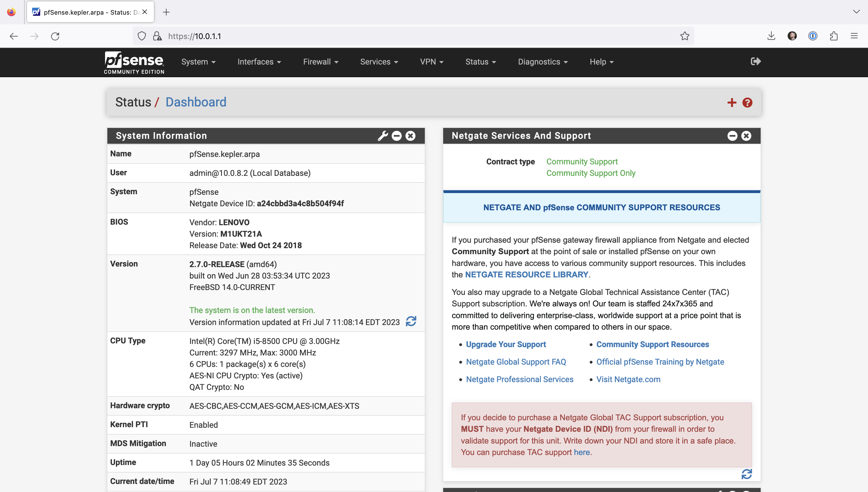Image resolution: width=868 pixels, height=492 pixels.
Task: View site security lock info
Action: coord(157,36)
